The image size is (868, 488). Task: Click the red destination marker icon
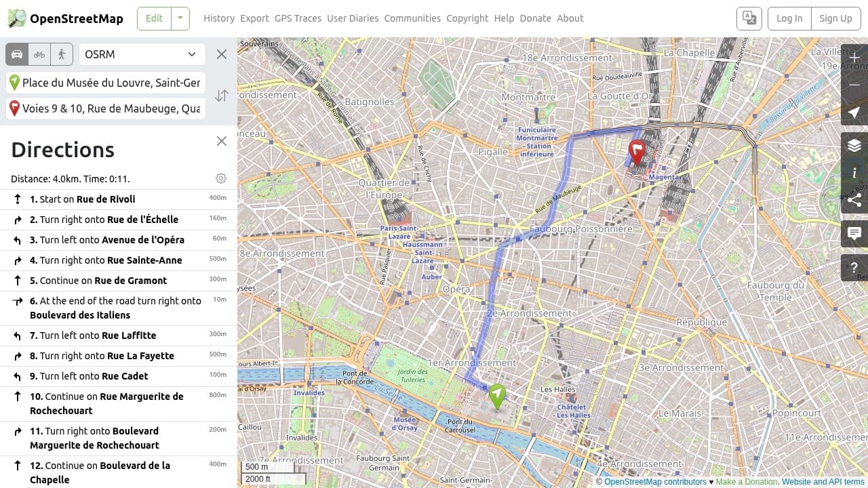[14, 108]
